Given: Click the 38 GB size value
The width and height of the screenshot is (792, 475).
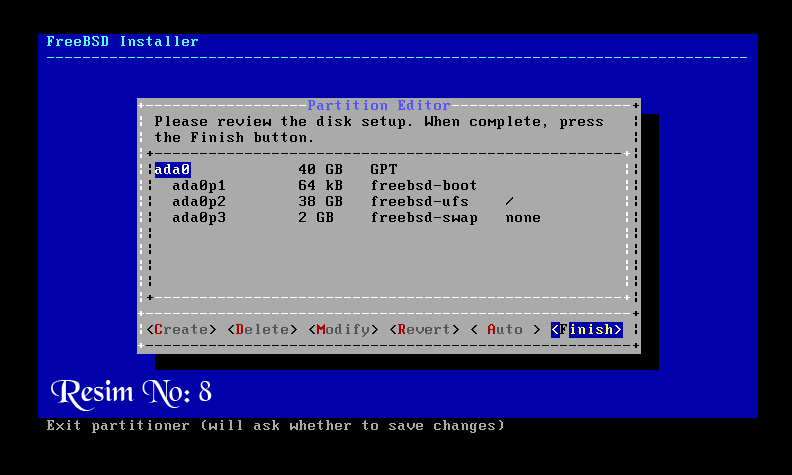Looking at the screenshot, I should [x=320, y=202].
